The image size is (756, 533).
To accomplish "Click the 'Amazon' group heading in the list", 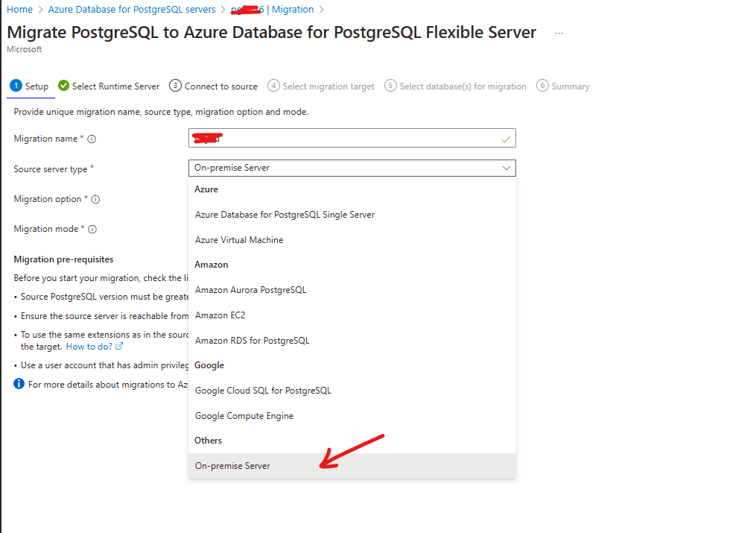I will (x=212, y=265).
